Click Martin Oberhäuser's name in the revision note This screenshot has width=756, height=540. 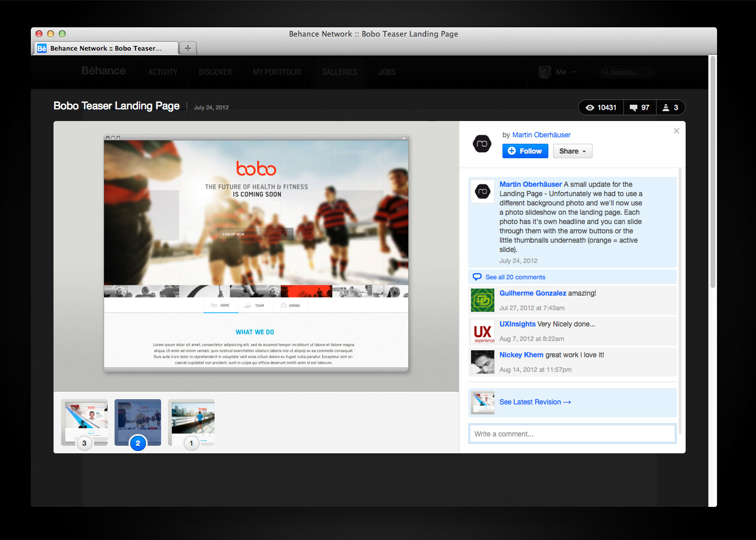point(530,184)
